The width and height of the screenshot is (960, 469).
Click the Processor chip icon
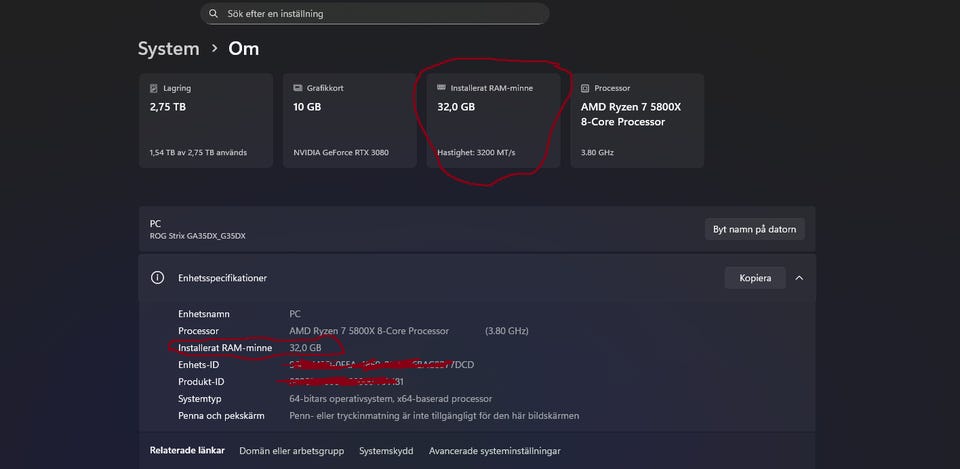[x=585, y=88]
